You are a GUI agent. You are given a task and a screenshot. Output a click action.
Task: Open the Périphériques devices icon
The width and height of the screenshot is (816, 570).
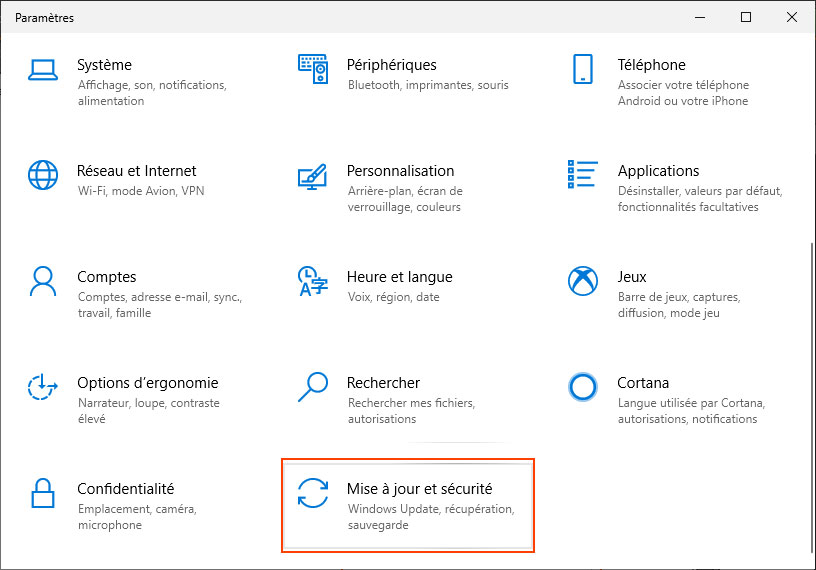313,70
